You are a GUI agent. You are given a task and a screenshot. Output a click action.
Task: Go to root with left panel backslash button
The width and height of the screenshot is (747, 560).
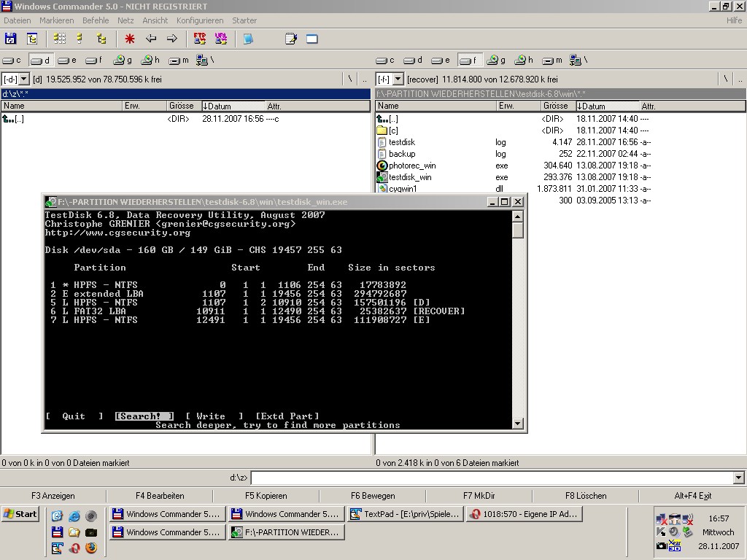[x=351, y=79]
